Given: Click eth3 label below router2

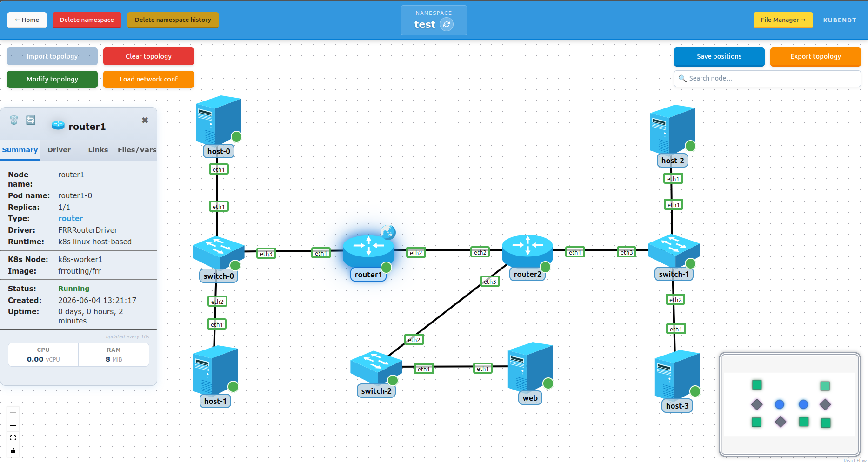Looking at the screenshot, I should pos(490,282).
